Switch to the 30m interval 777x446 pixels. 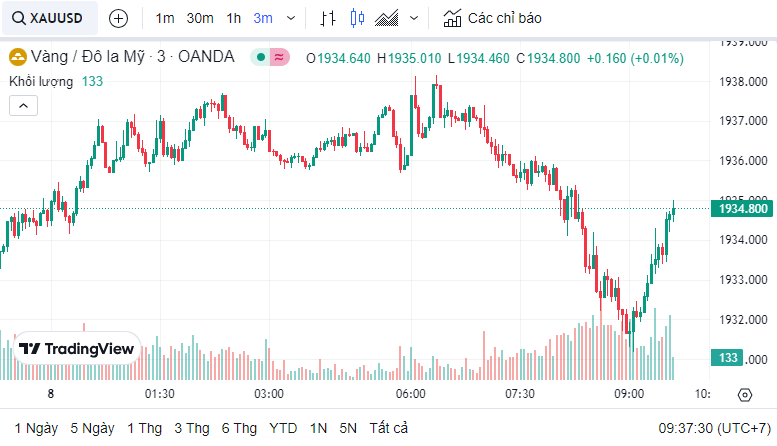coord(200,18)
